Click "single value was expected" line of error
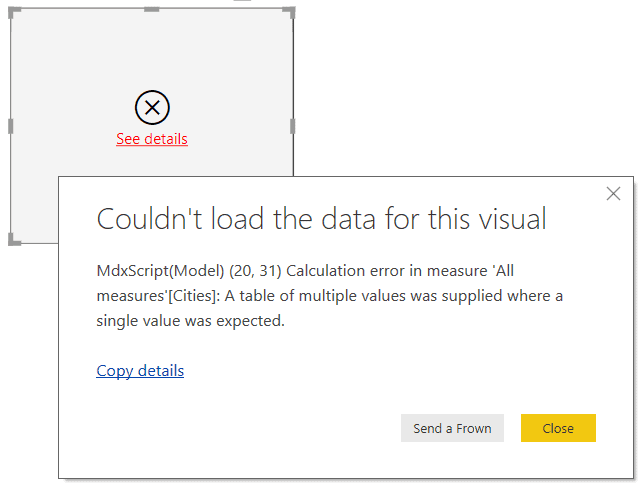Viewport: 644px width, 485px height. [x=190, y=321]
